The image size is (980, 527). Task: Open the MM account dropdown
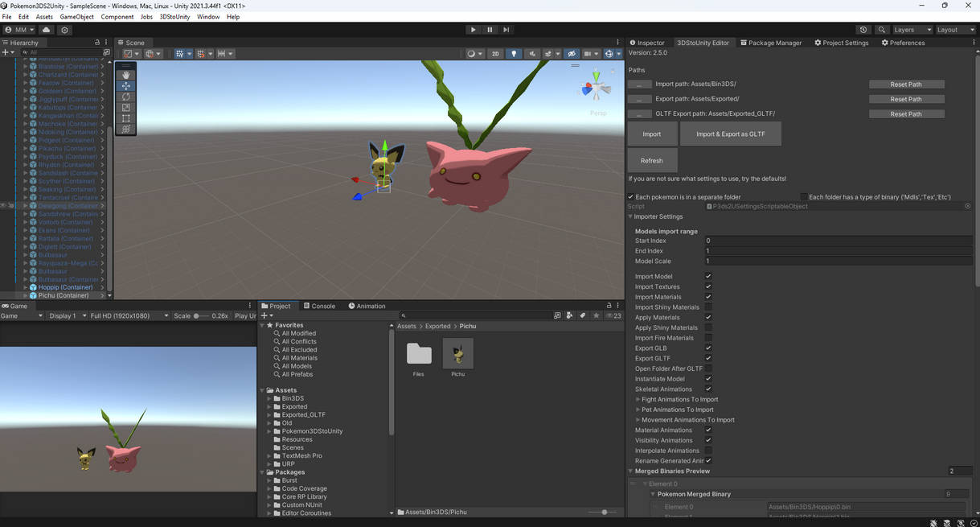coord(19,30)
